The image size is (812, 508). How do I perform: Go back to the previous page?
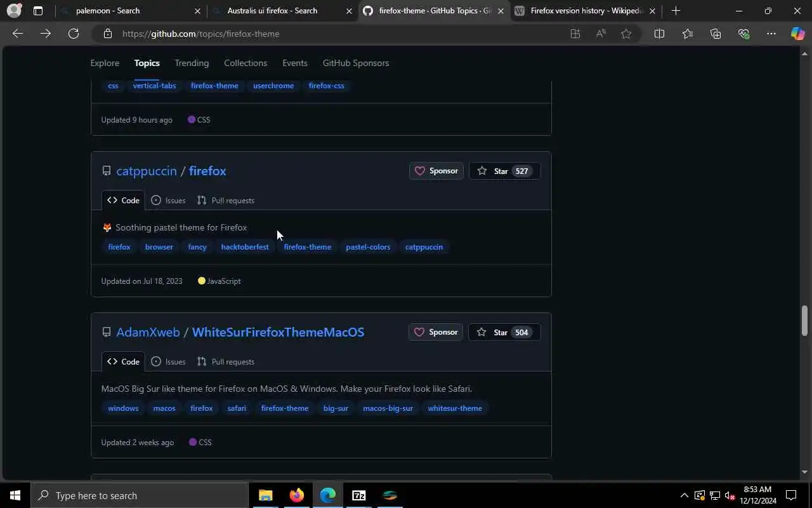[x=18, y=34]
